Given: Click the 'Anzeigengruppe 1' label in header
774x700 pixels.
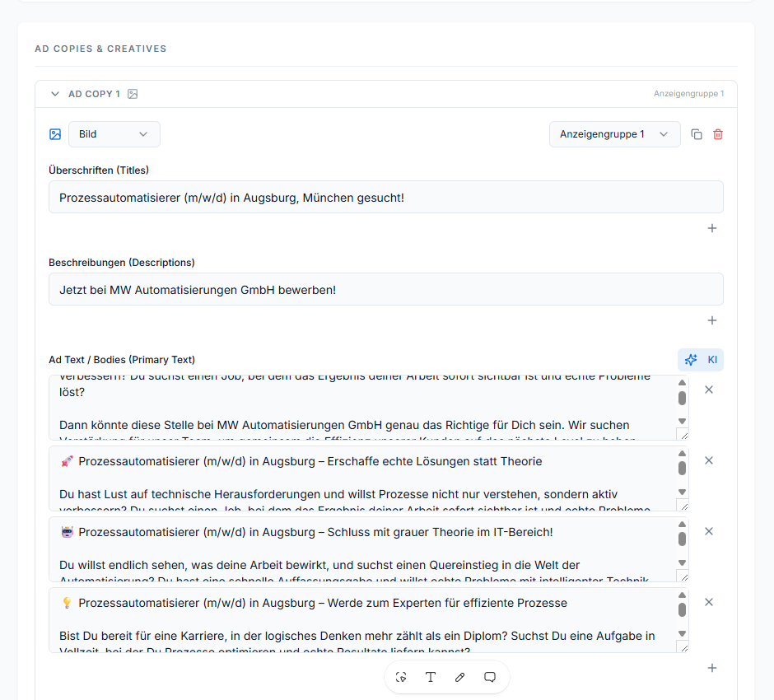Looking at the screenshot, I should [688, 94].
